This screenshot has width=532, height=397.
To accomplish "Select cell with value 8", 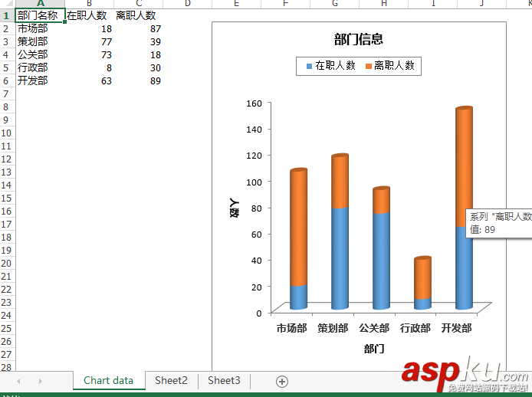I will coord(89,68).
